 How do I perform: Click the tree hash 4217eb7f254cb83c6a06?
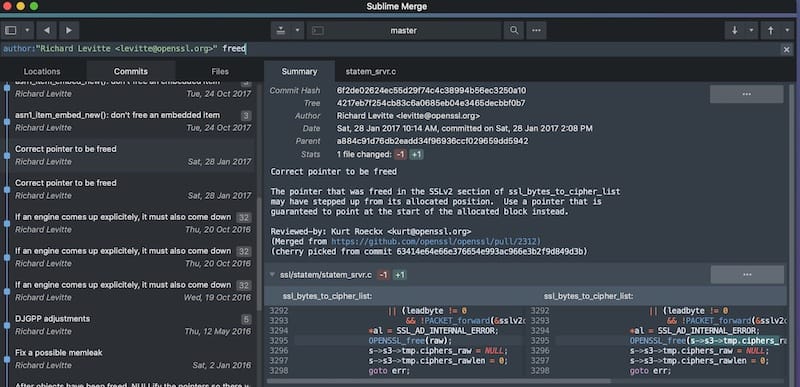(431, 103)
